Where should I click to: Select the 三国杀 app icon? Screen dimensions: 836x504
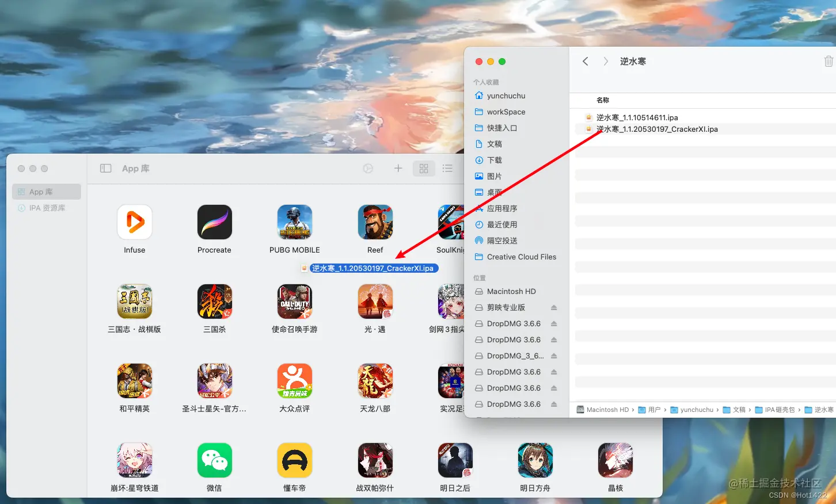tap(215, 301)
